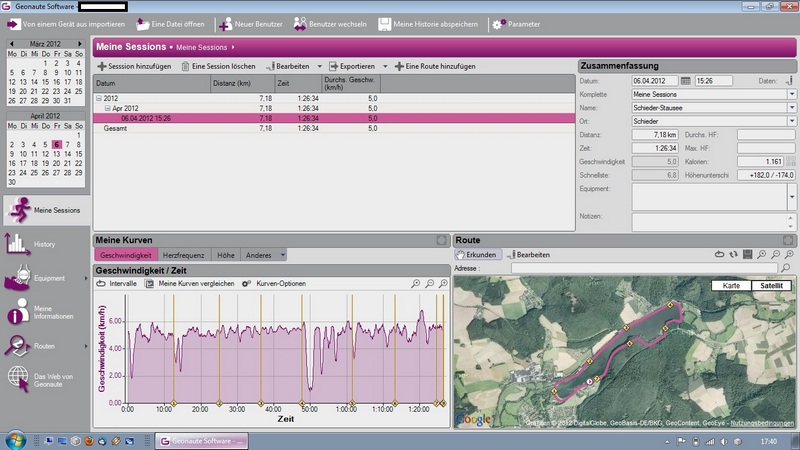Viewport: 800px width, 450px height.
Task: Open the Routen sidebar section
Action: tap(18, 346)
